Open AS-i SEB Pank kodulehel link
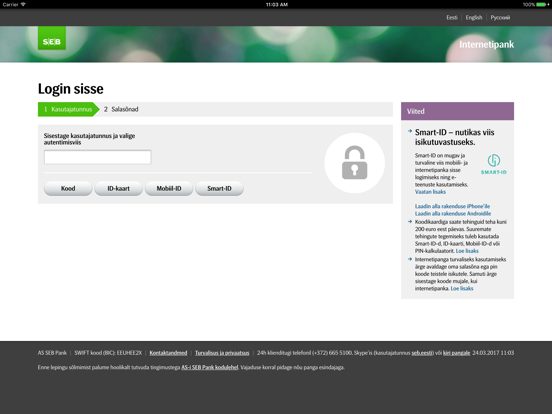Screen dimensions: 552x414 (x=210, y=368)
